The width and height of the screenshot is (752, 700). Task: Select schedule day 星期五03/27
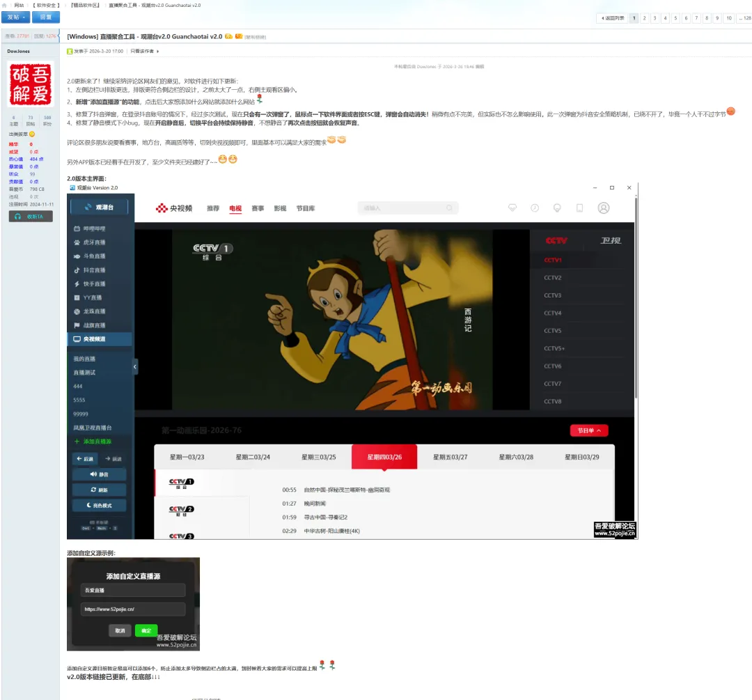[x=451, y=457]
